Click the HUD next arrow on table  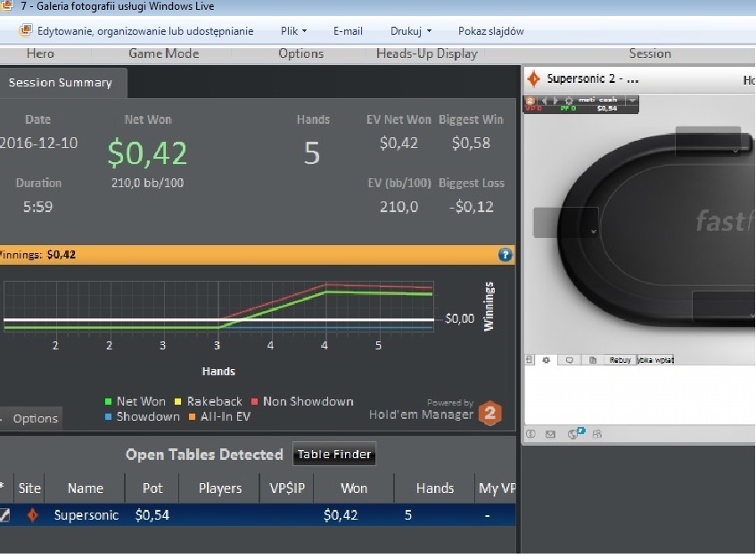pos(555,100)
